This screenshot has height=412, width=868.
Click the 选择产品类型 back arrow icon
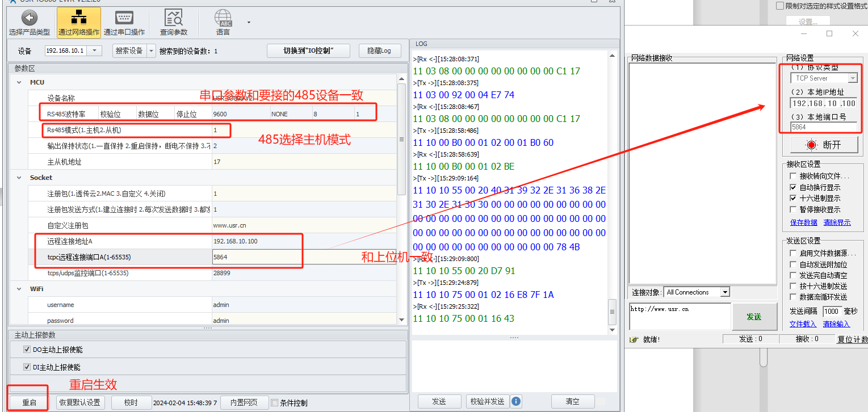30,17
